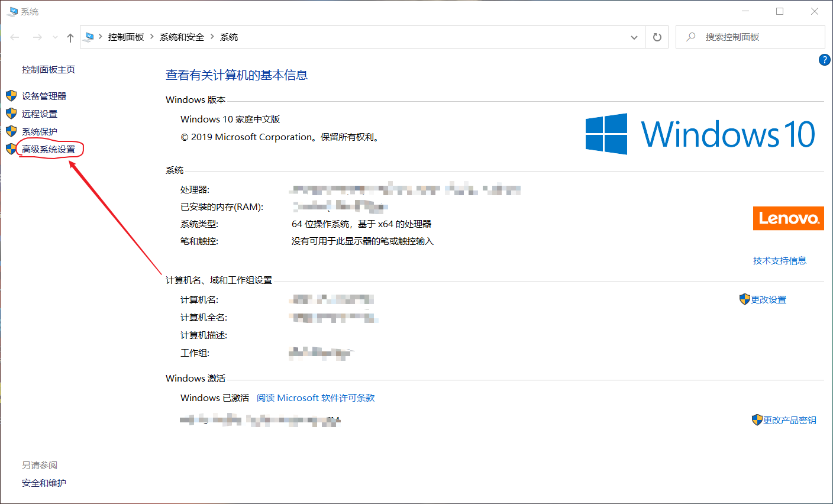
Task: Click the 处理器: label
Action: coord(195,189)
